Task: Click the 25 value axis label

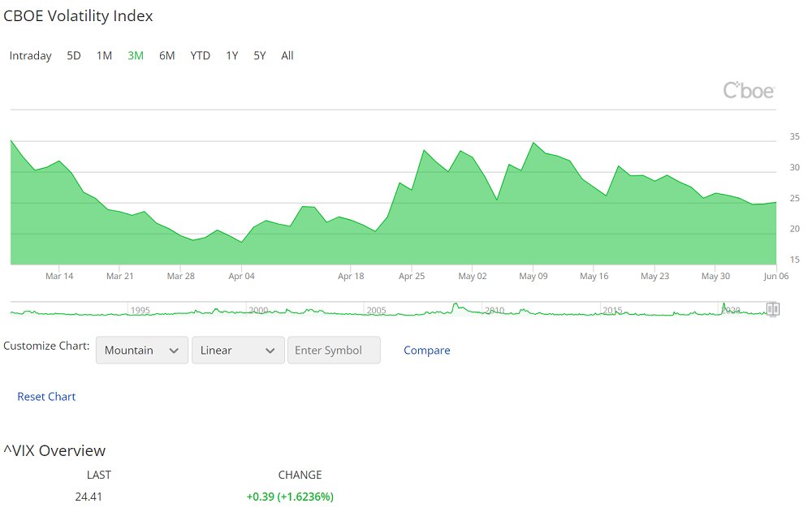Action: tap(794, 198)
